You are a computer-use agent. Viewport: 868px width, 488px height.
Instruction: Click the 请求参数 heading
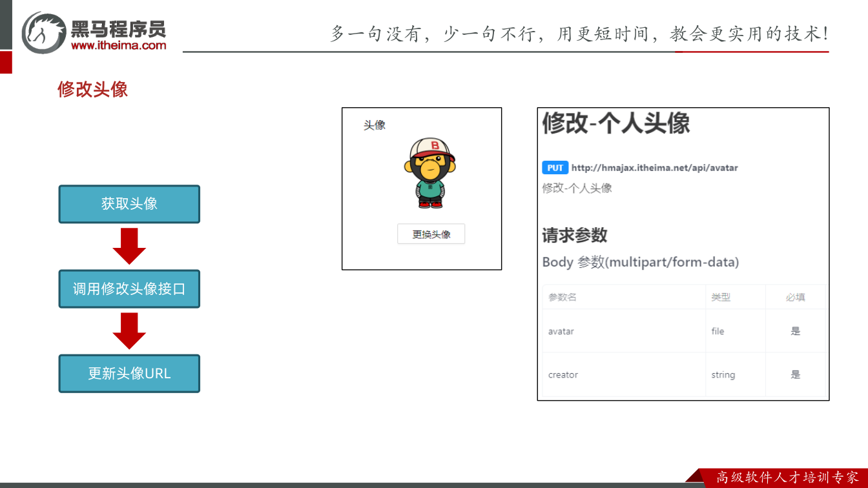(x=575, y=235)
